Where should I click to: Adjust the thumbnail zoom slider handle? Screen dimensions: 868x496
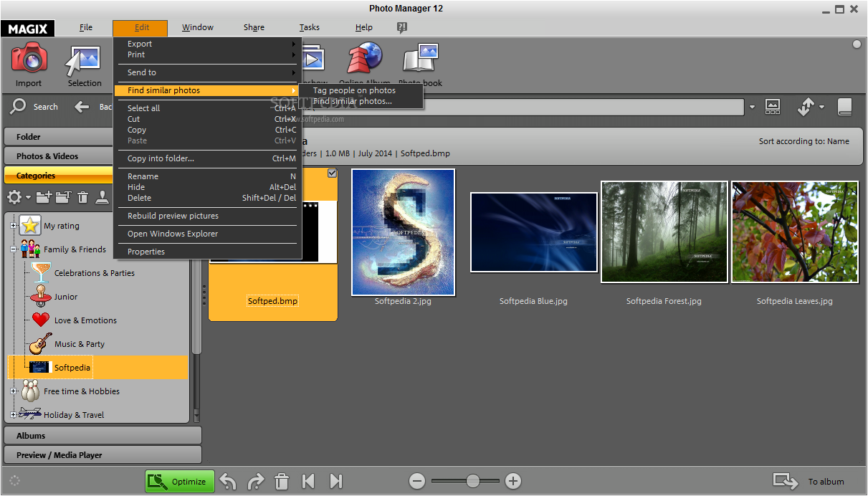[472, 481]
